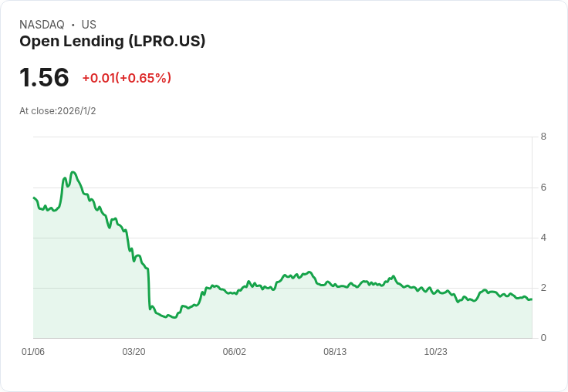Click the 0 price axis label
Viewport: 568px width, 392px height.
coord(543,338)
